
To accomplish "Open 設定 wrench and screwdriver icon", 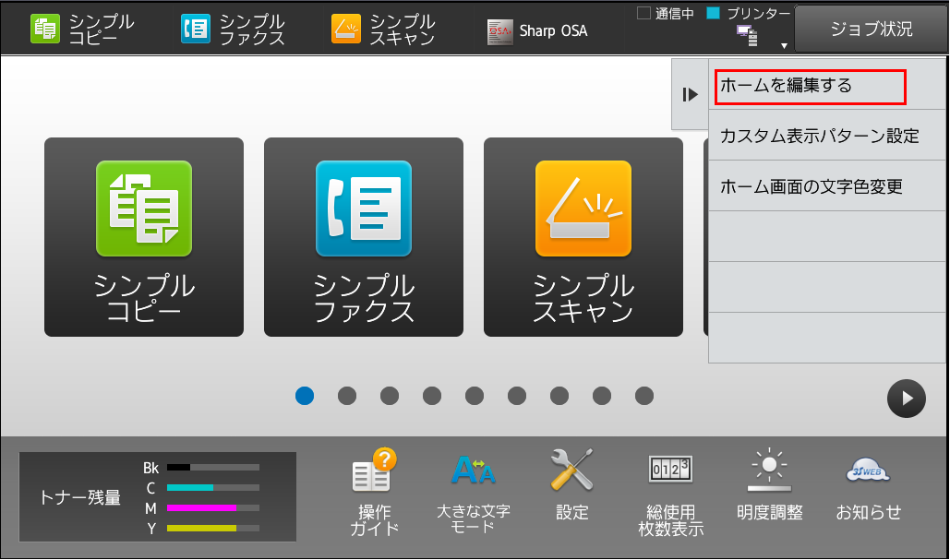I will (572, 485).
